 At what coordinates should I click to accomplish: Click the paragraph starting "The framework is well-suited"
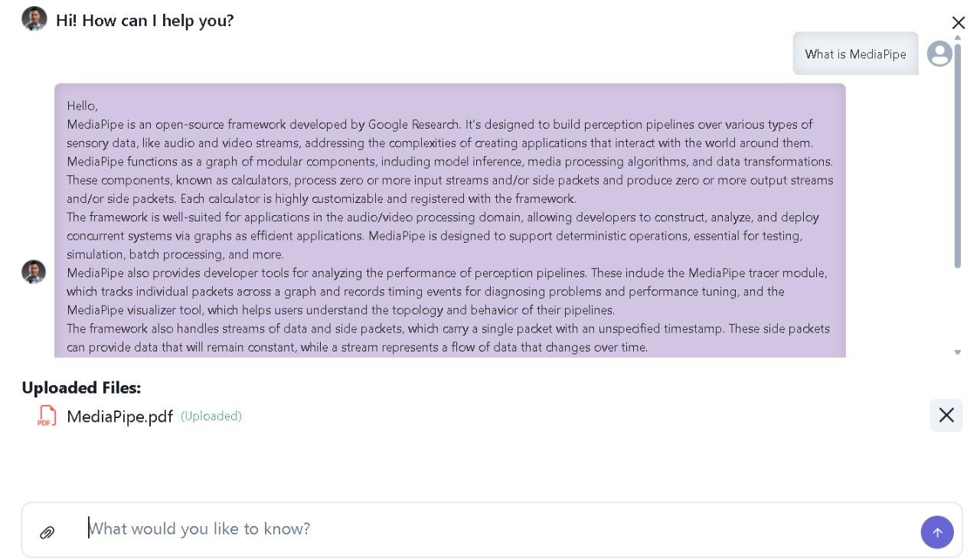tap(443, 236)
